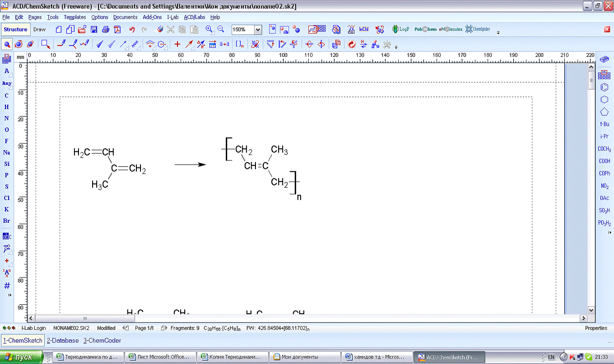Insert a benzene ring from right panel
Screen dimensions: 614x364
[x=604, y=87]
